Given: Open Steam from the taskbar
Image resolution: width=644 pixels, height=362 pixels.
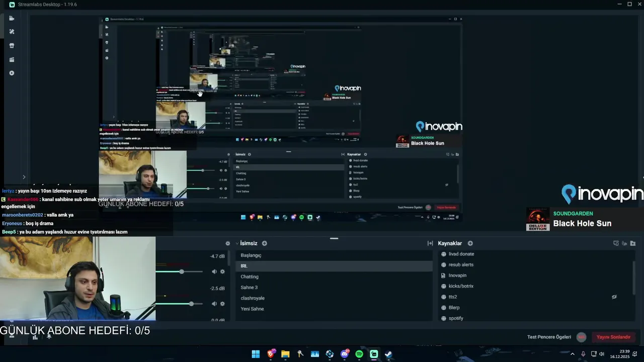Looking at the screenshot, I should [x=388, y=354].
